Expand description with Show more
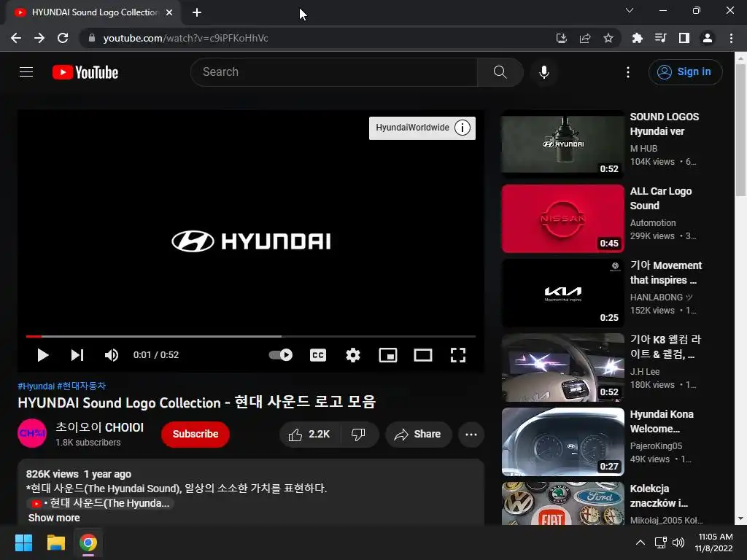The height and width of the screenshot is (560, 747). coord(54,518)
